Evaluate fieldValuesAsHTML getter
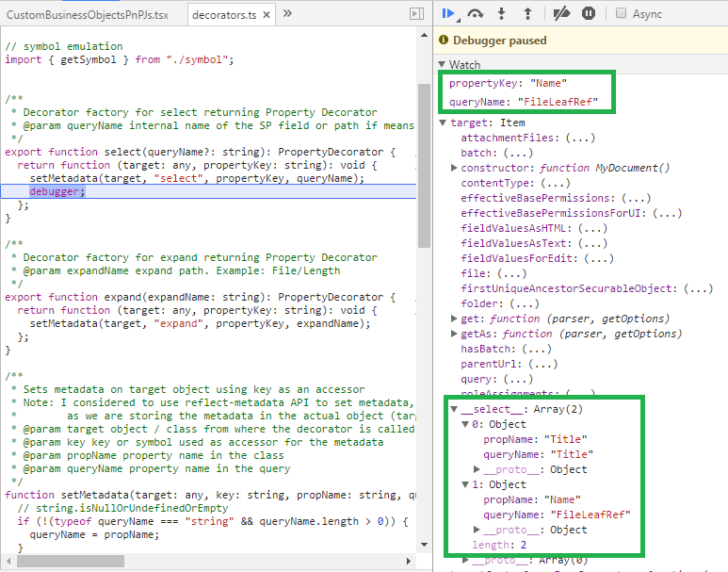The image size is (728, 572). [x=592, y=228]
